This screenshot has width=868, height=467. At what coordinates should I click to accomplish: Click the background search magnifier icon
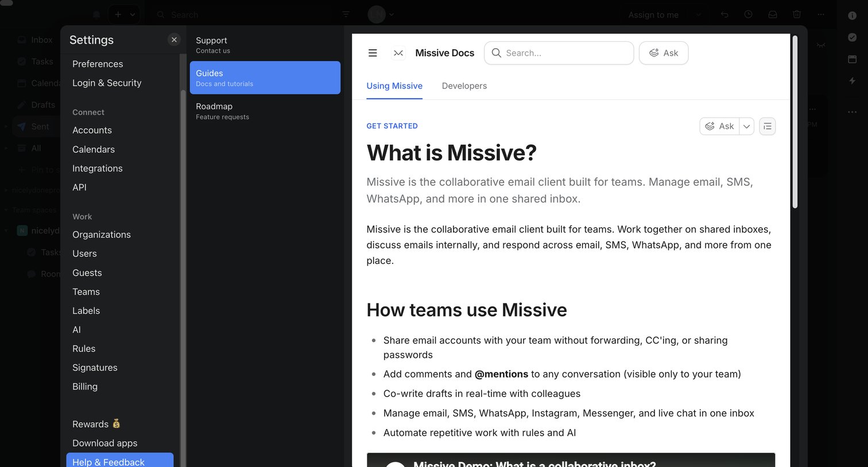point(161,14)
